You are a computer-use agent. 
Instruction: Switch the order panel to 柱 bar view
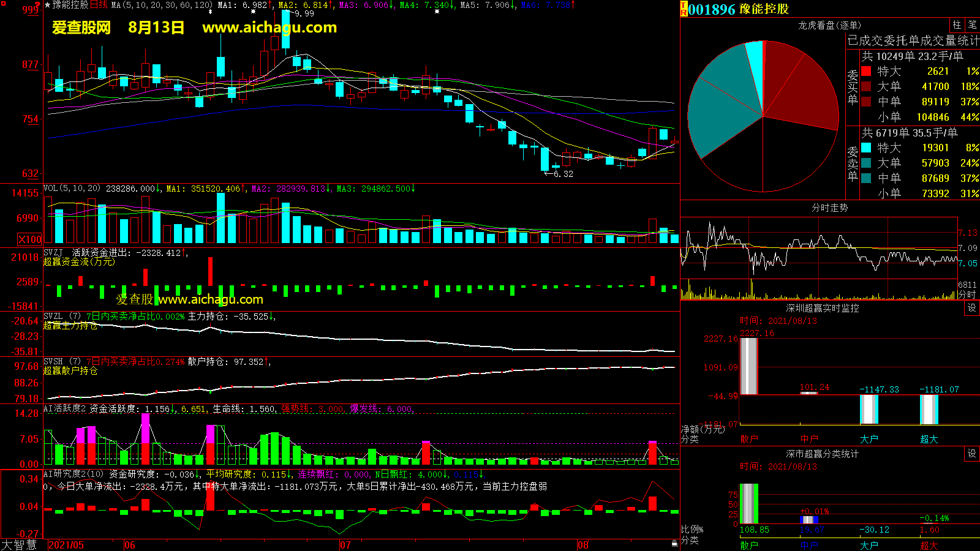point(957,25)
